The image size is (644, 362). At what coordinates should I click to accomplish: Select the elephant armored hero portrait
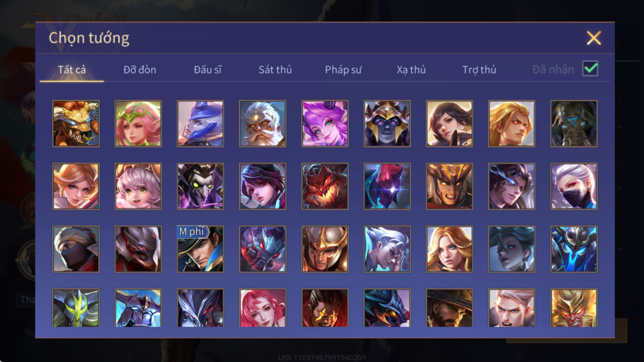tap(574, 124)
